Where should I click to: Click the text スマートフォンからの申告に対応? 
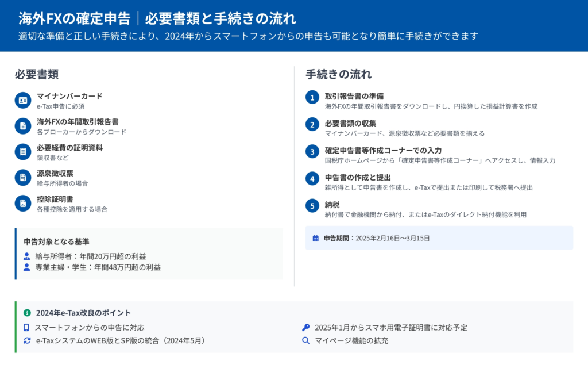click(90, 327)
